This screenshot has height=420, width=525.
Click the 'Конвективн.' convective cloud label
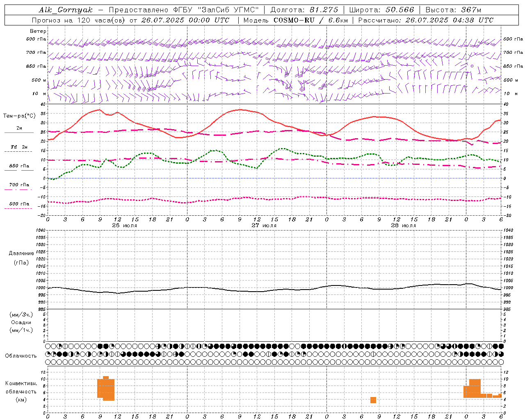[x=21, y=383]
